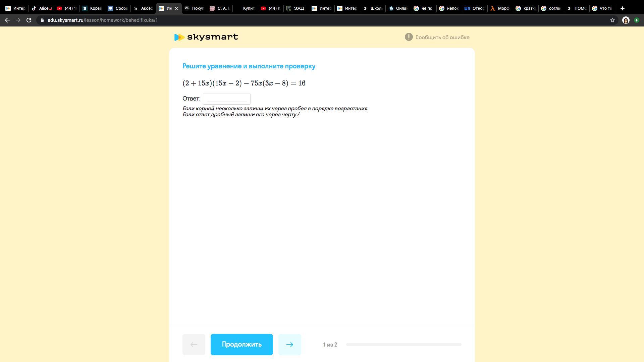This screenshot has width=644, height=362.
Task: Switch to the Alice TikTok tab
Action: click(x=42, y=8)
